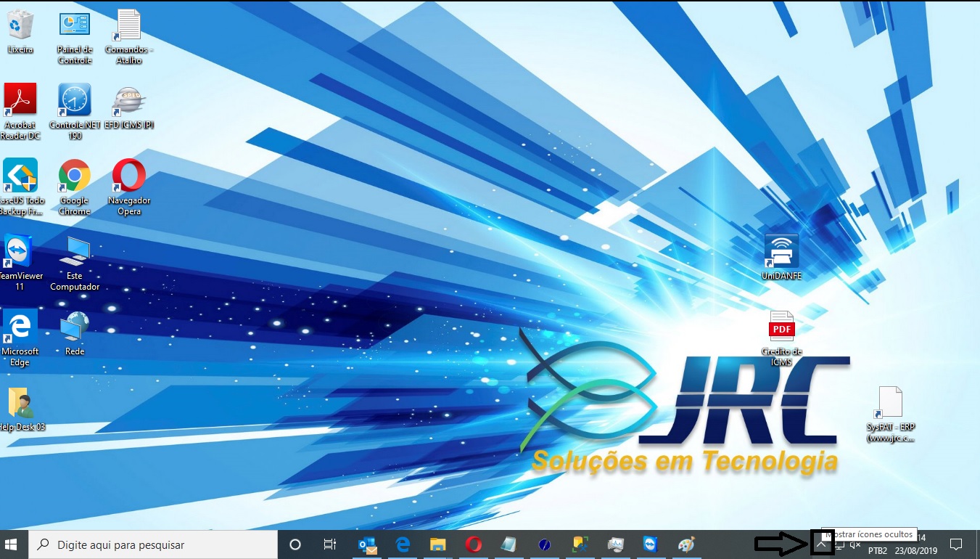Viewport: 980px width, 559px height.
Task: Select the Google Chrome desktop shortcut
Action: (75, 187)
